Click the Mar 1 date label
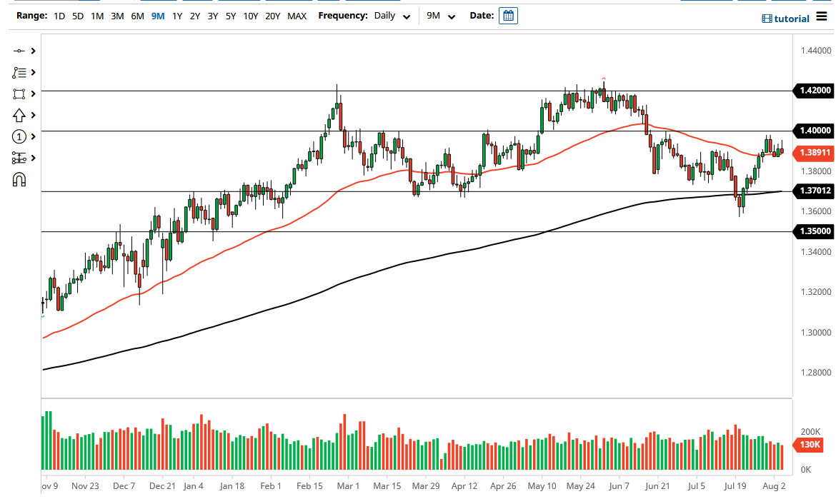The height and width of the screenshot is (504, 836). [x=348, y=486]
